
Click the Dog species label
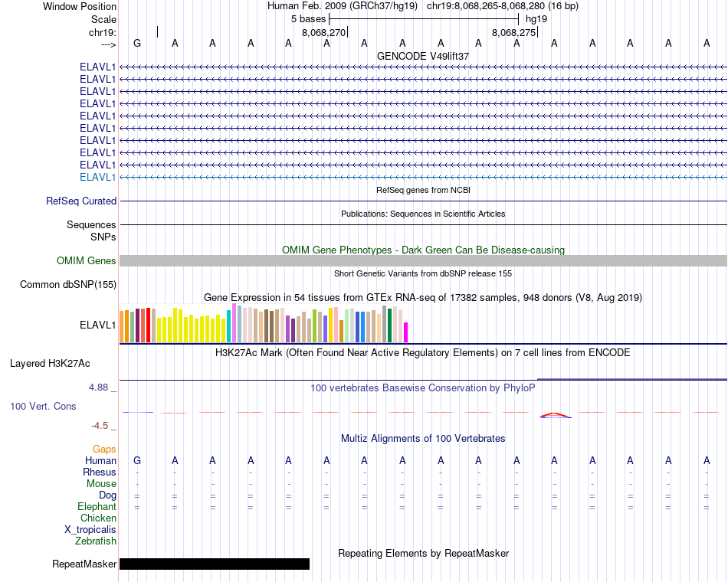click(107, 495)
